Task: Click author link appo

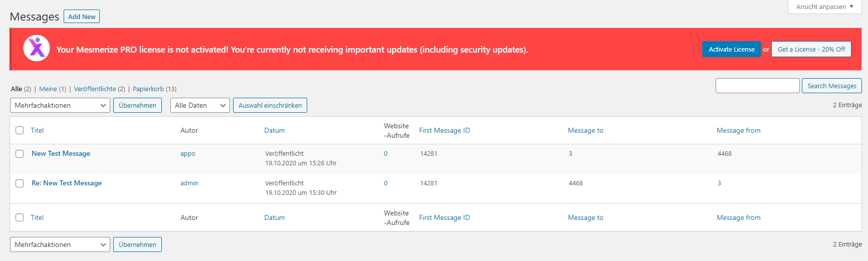Action: (x=188, y=153)
